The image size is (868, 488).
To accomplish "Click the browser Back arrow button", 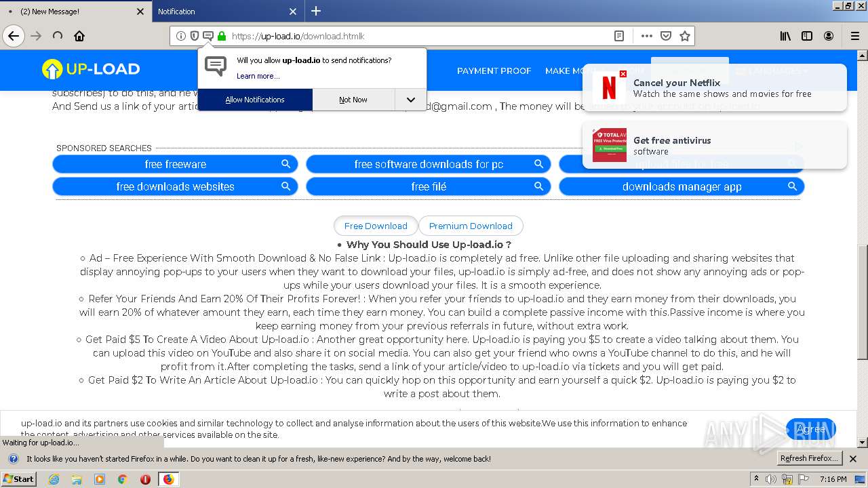I will pyautogui.click(x=14, y=36).
